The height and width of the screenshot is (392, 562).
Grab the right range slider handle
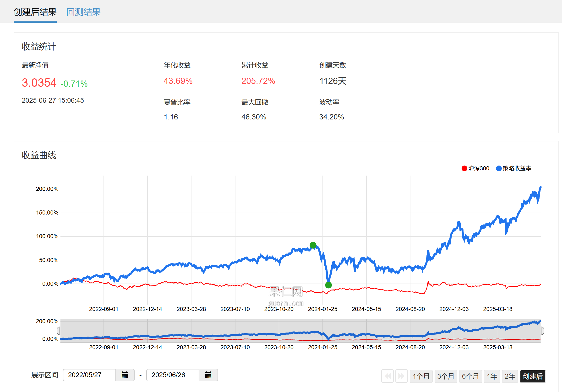pyautogui.click(x=542, y=331)
